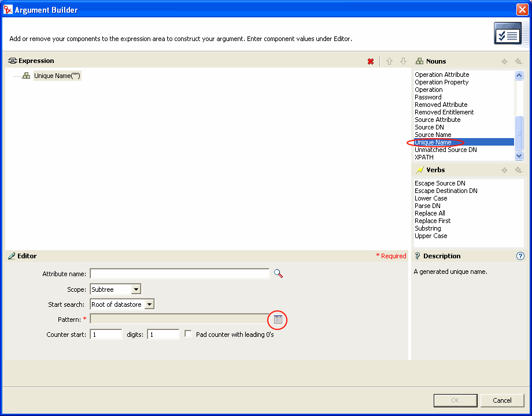Select Replace First verb

433,220
